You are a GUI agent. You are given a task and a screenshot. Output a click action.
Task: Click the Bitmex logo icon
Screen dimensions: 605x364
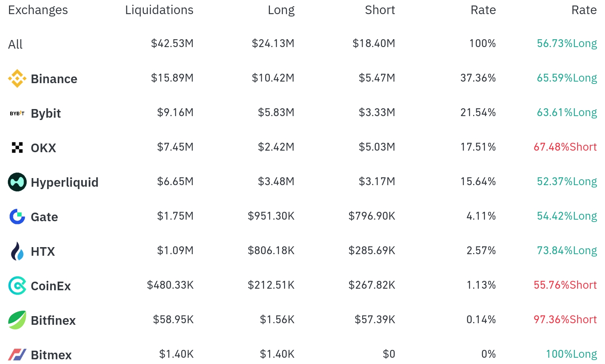pos(17,355)
